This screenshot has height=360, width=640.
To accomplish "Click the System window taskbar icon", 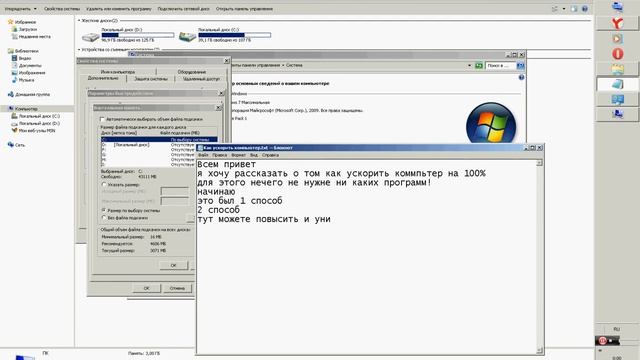I will [617, 99].
